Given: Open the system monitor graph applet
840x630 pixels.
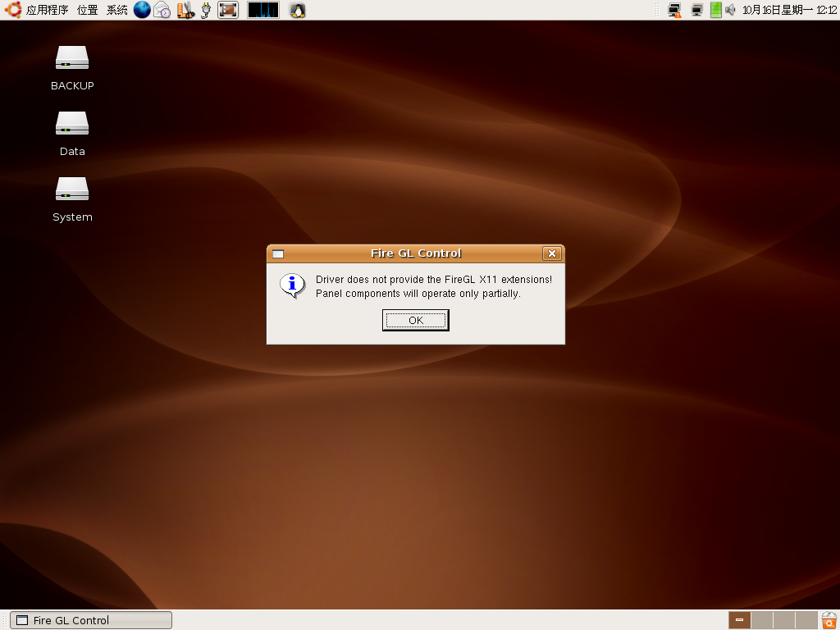Looking at the screenshot, I should click(263, 10).
